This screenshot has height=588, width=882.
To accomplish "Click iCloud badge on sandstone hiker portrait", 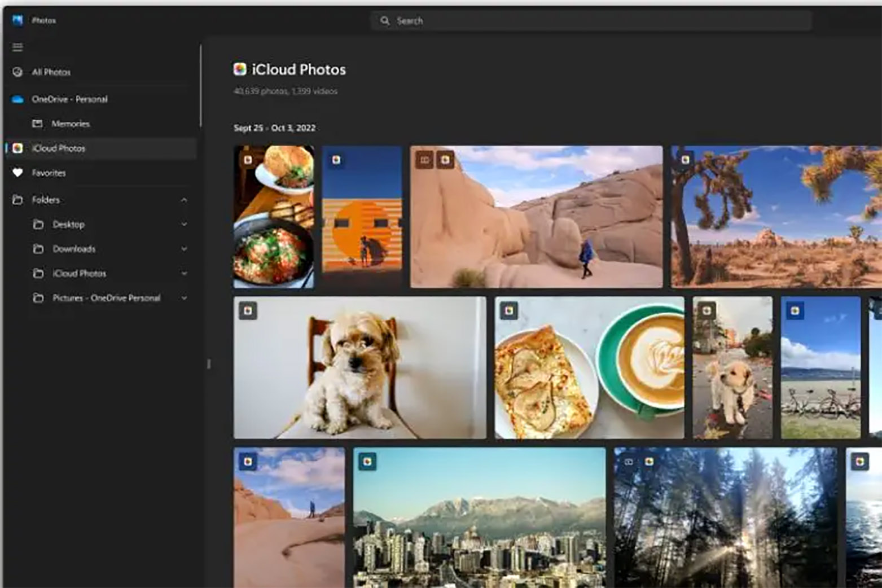I will [248, 462].
